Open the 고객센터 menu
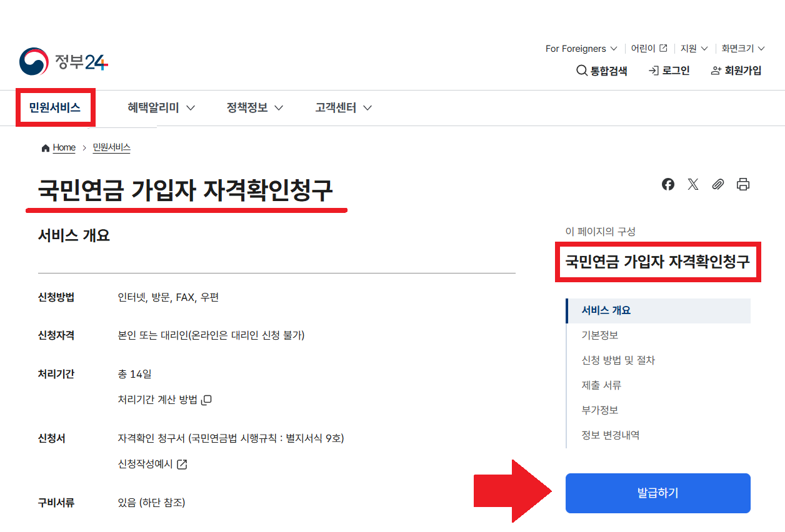This screenshot has width=785, height=532. click(x=335, y=107)
